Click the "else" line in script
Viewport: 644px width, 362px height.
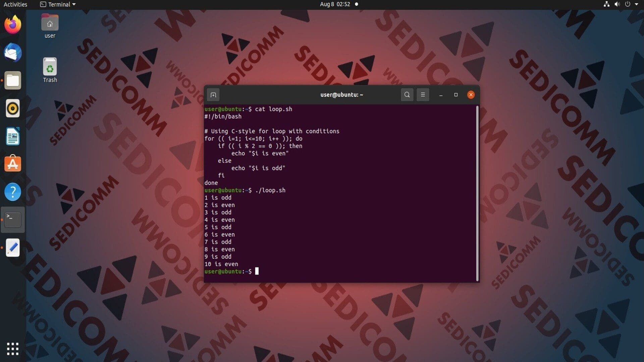coord(224,161)
